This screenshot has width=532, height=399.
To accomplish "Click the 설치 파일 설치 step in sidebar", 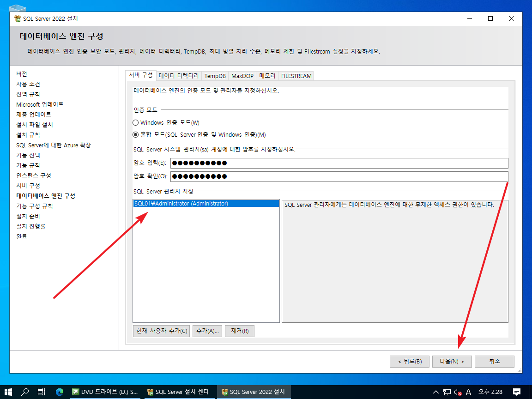I will click(x=35, y=125).
